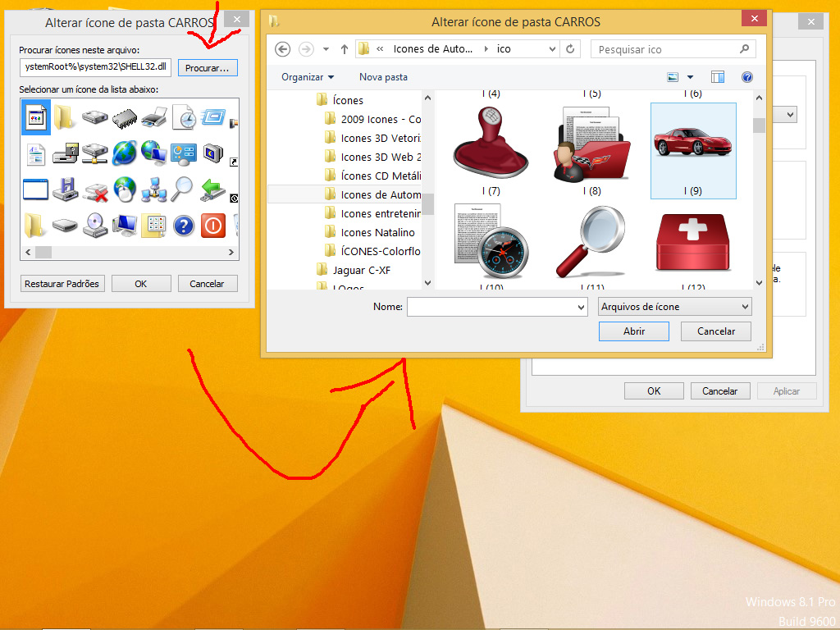Screen dimensions: 840x630
Task: Choose the networked computers icon
Action: [x=153, y=189]
